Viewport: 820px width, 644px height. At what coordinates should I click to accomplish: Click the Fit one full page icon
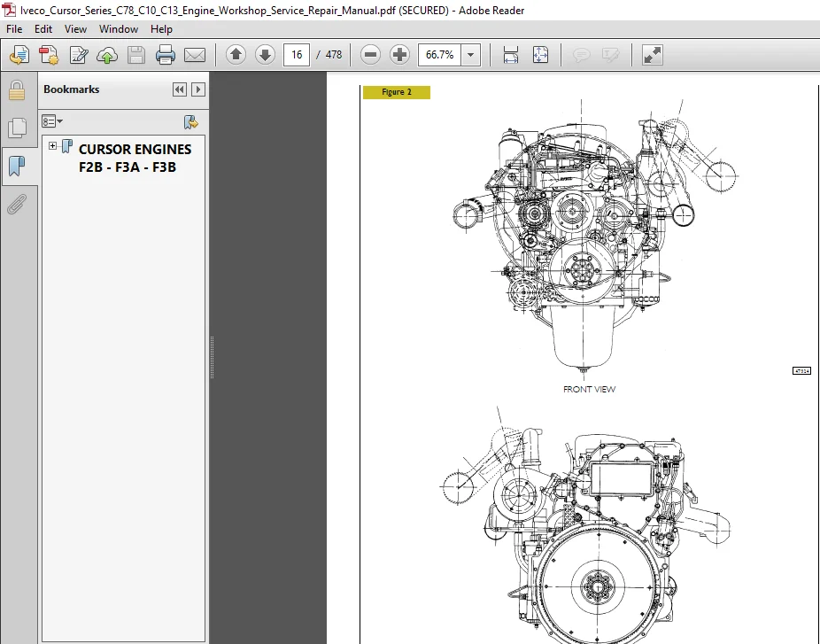(x=540, y=54)
